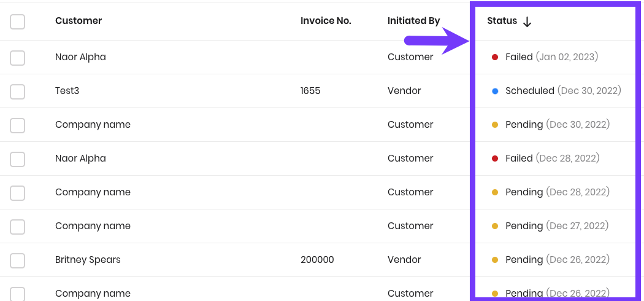
Task: Sort by the Invoice No. column header
Action: tap(326, 20)
